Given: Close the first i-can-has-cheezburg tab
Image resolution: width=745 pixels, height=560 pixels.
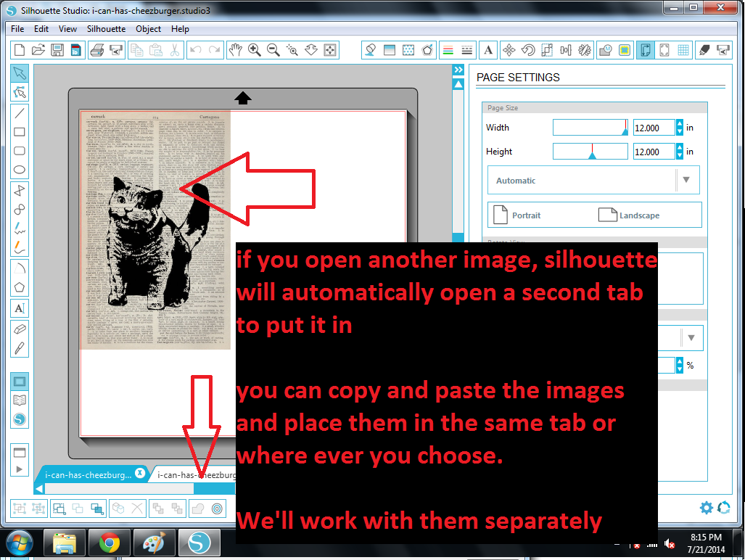Looking at the screenshot, I should pos(140,473).
